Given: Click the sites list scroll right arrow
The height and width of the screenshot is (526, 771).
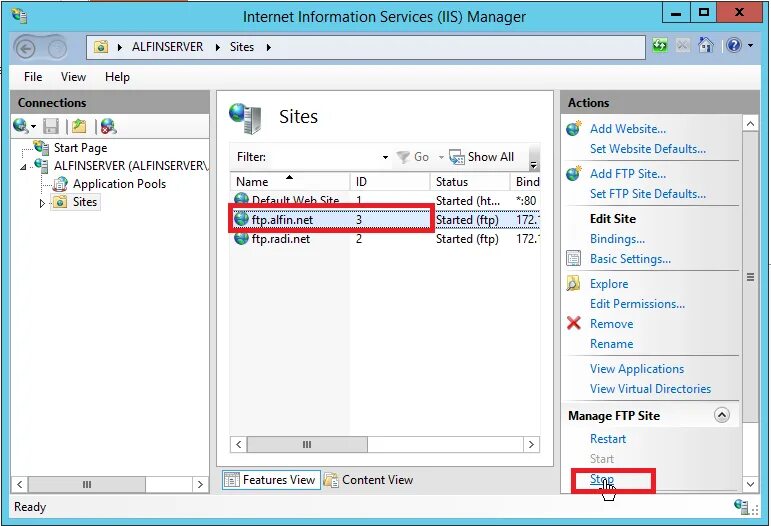Looking at the screenshot, I should pos(531,444).
